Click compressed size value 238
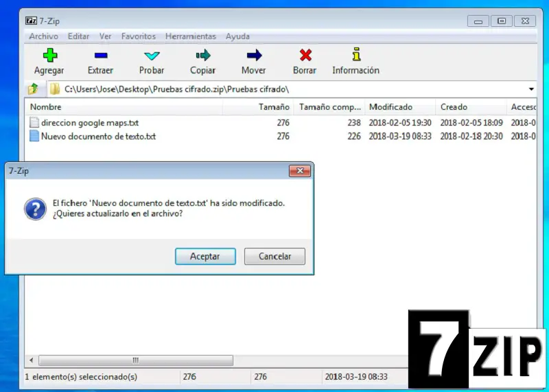The width and height of the screenshot is (549, 392). click(354, 123)
